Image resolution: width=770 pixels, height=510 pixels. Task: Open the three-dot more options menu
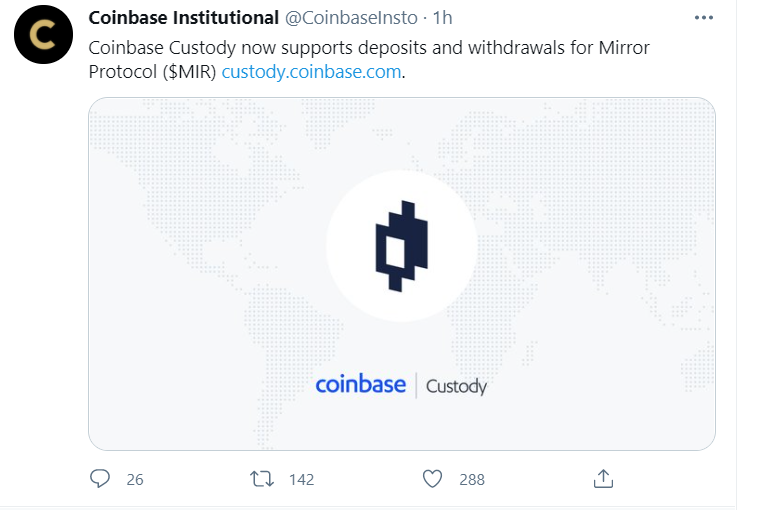pos(704,18)
